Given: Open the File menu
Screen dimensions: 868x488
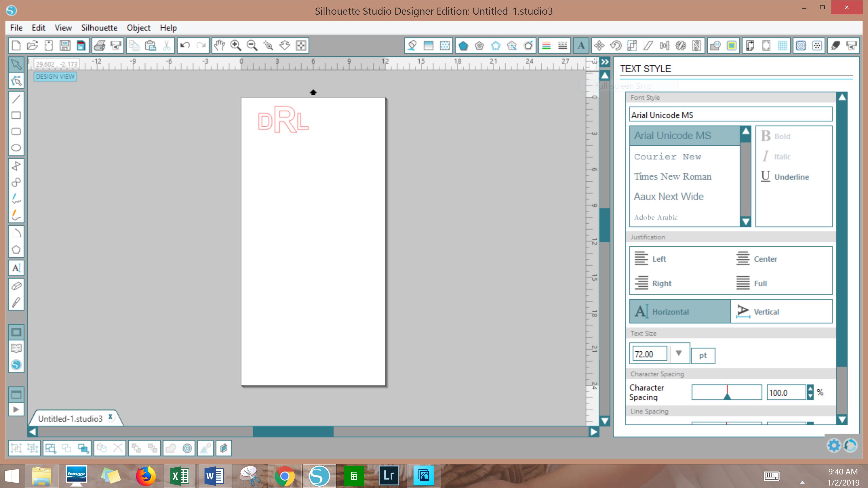Looking at the screenshot, I should (x=16, y=28).
